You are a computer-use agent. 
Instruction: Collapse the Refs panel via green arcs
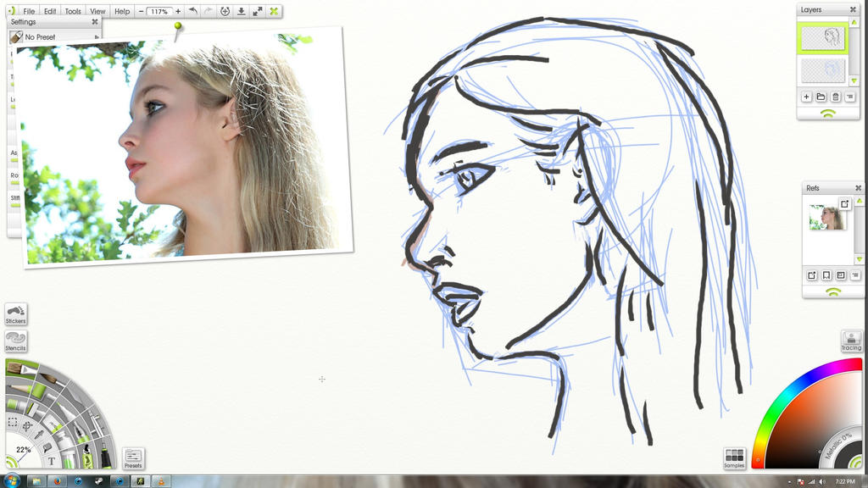coord(833,291)
